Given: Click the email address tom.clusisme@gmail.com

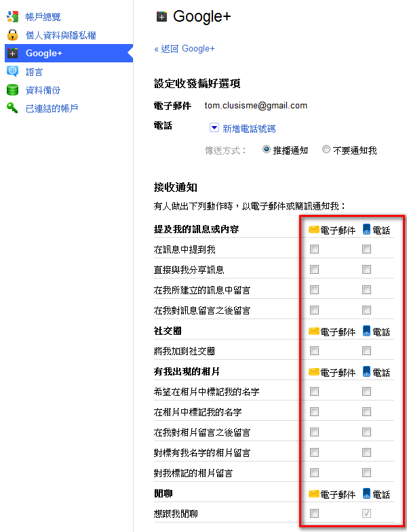Looking at the screenshot, I should click(x=256, y=106).
